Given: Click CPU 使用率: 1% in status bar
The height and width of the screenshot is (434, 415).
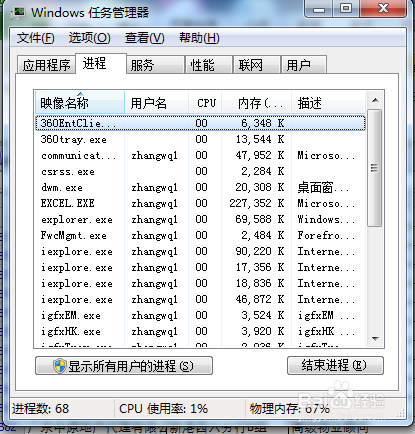Looking at the screenshot, I should click(163, 408).
